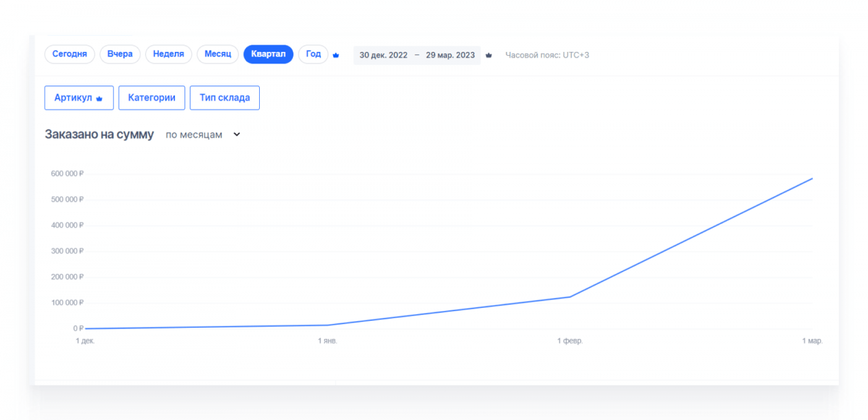Click the chart data point at 1 февр.

pyautogui.click(x=569, y=297)
